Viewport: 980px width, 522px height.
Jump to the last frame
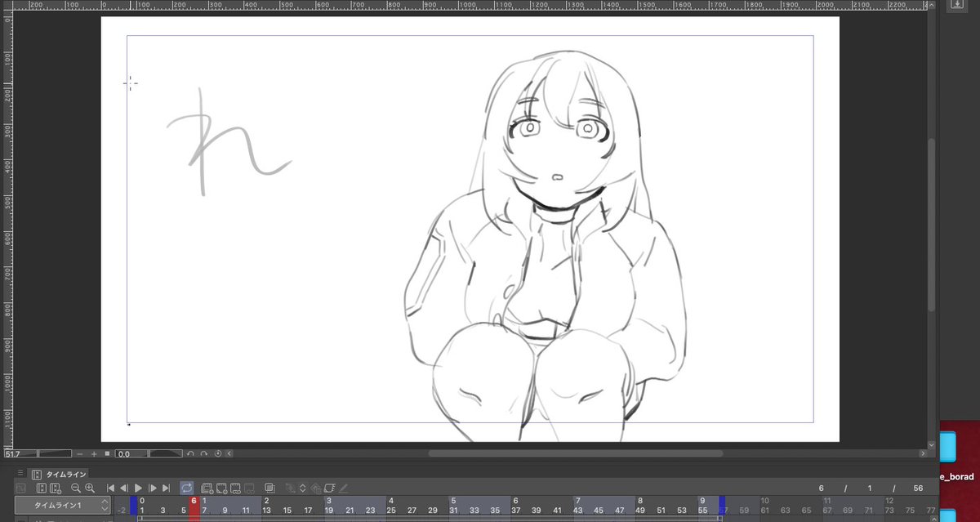point(166,488)
